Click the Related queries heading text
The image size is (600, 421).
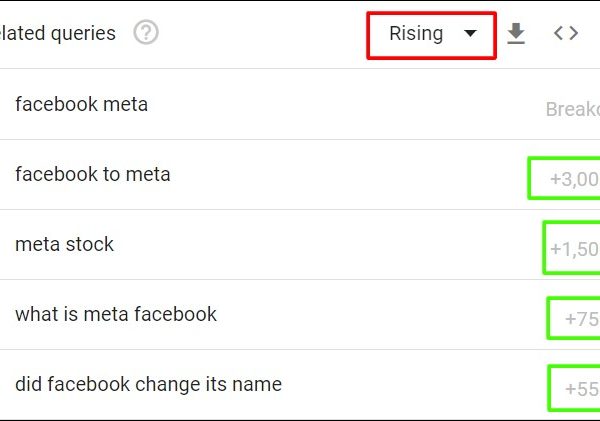[x=58, y=33]
